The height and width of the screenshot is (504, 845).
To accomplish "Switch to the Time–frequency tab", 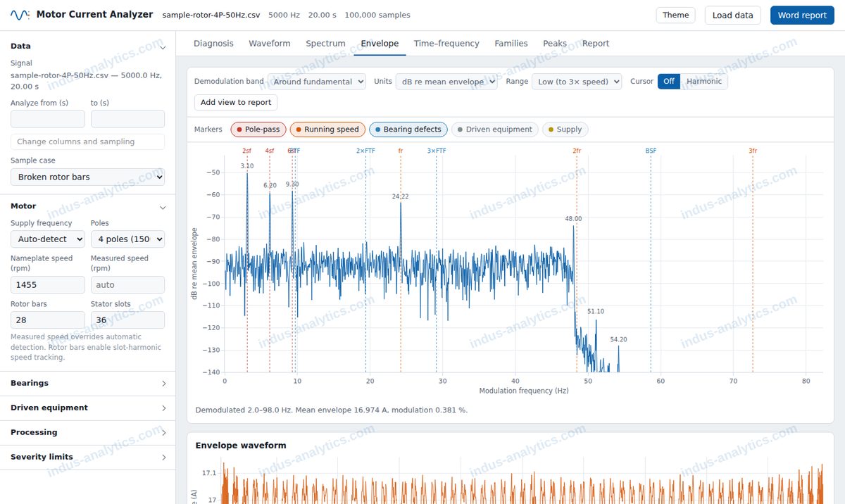I will [x=446, y=44].
